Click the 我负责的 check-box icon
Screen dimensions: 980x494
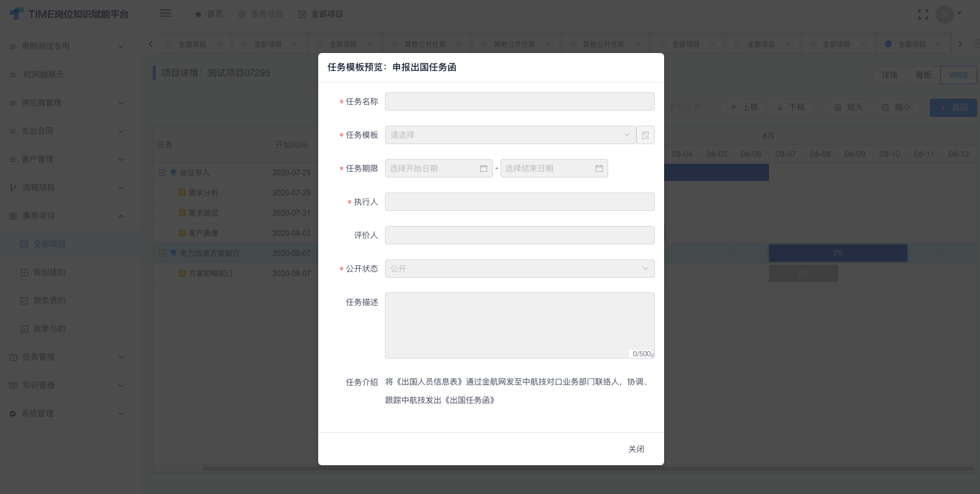pos(24,300)
